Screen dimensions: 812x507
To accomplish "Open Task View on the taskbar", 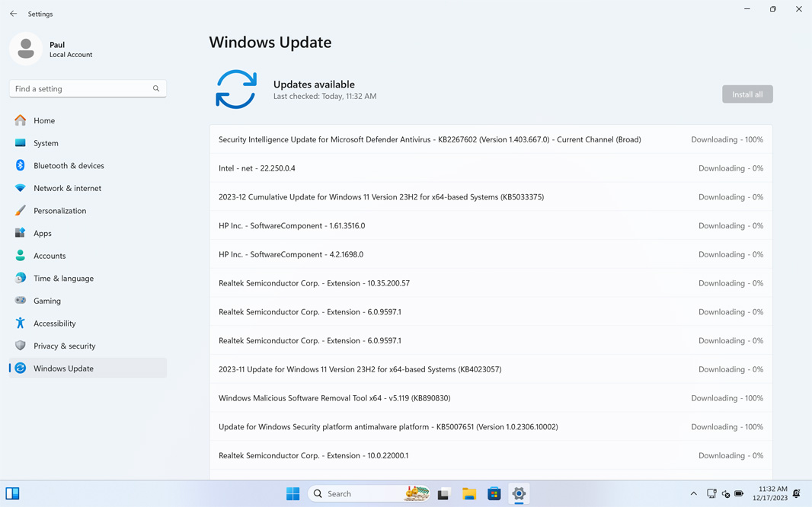I will pos(443,493).
